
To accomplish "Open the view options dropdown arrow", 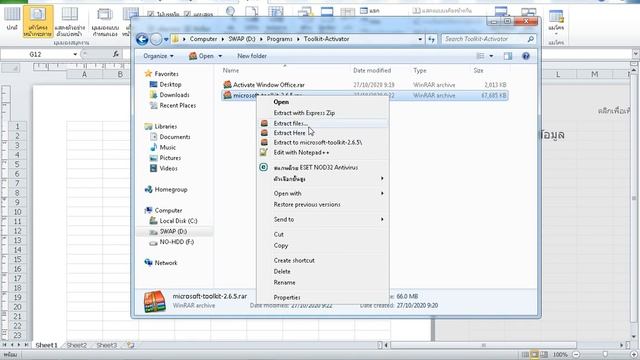I will pyautogui.click(x=491, y=56).
